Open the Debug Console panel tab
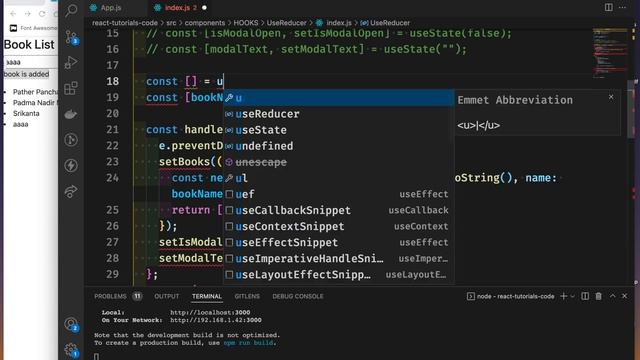Screen dimensions: 640x360 pos(298,296)
